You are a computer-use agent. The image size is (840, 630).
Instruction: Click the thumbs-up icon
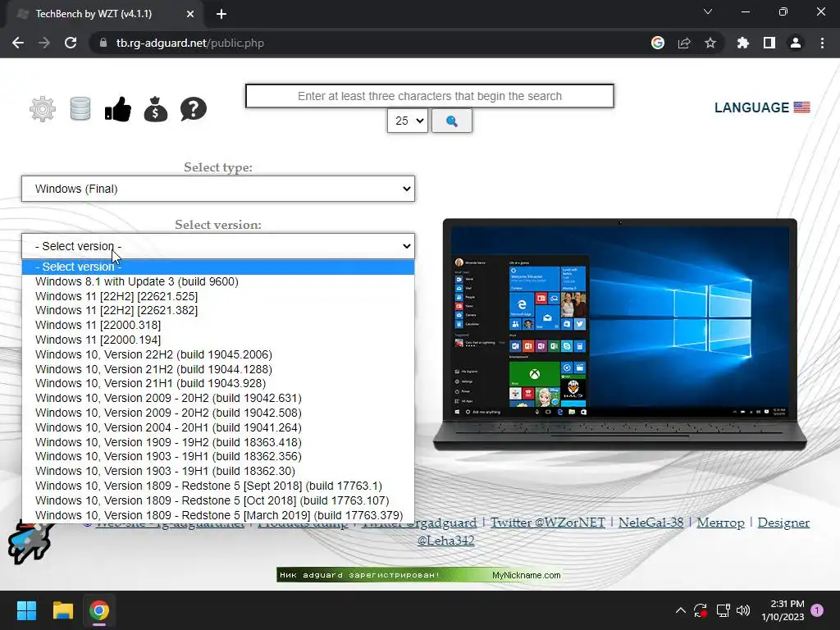(x=118, y=109)
